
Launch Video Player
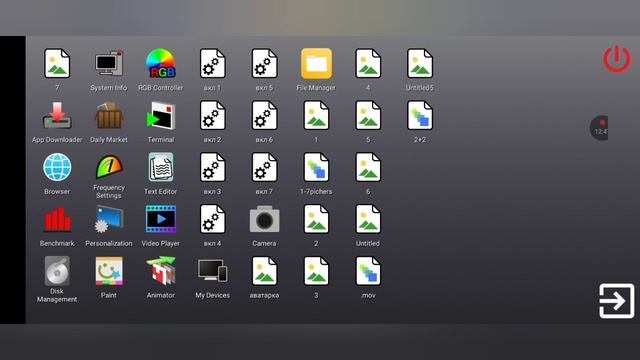pyautogui.click(x=161, y=219)
